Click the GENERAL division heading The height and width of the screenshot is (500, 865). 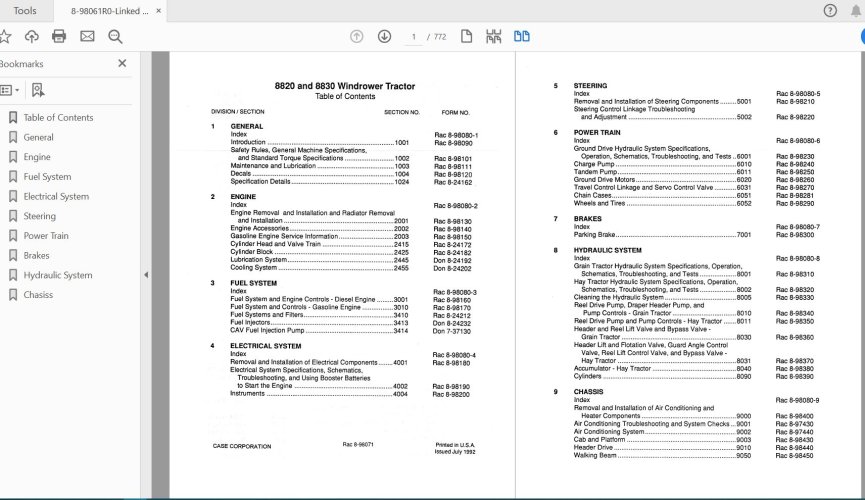tap(247, 126)
